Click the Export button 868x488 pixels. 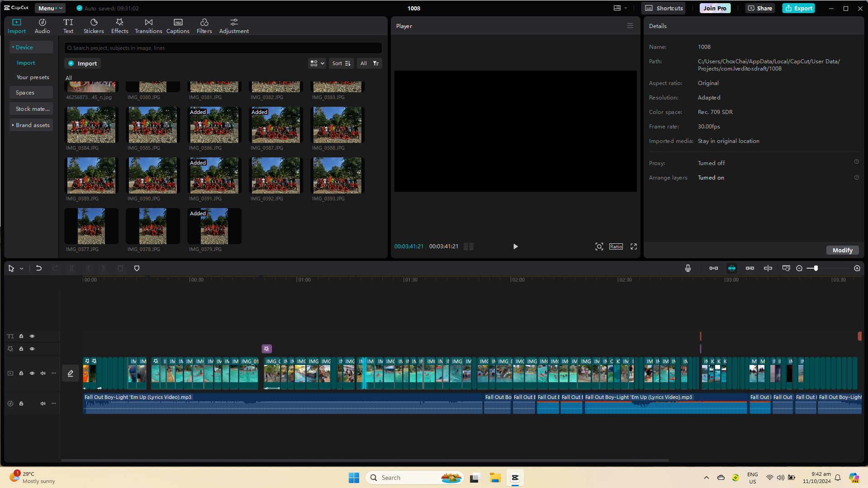pos(799,8)
